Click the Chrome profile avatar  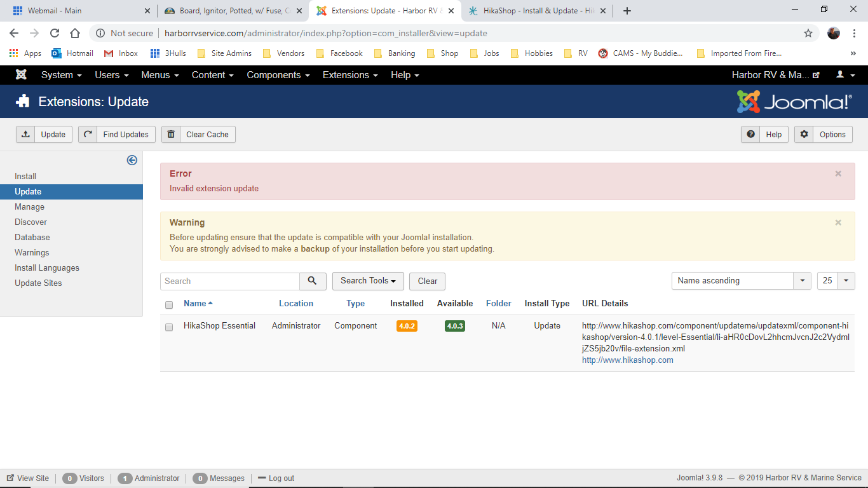[x=834, y=33]
